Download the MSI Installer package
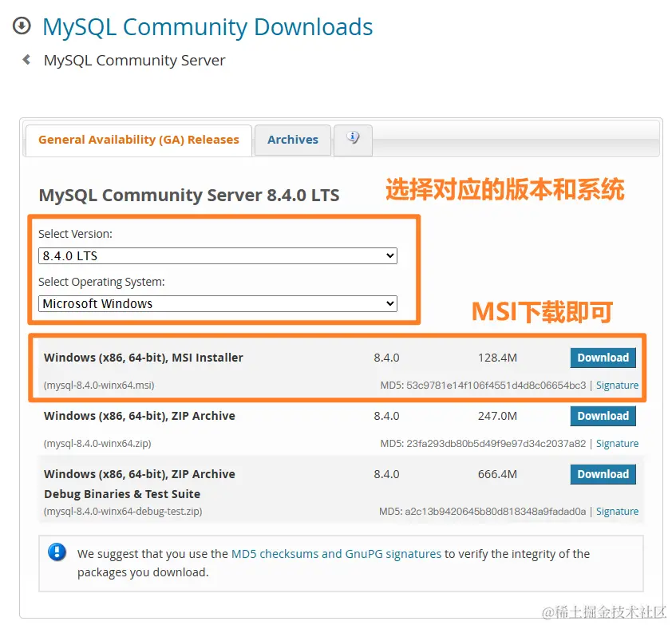This screenshot has width=672, height=625. 603,358
